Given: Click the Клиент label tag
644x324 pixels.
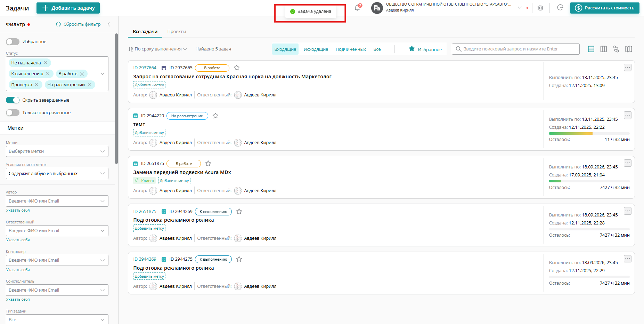Looking at the screenshot, I should (x=145, y=181).
